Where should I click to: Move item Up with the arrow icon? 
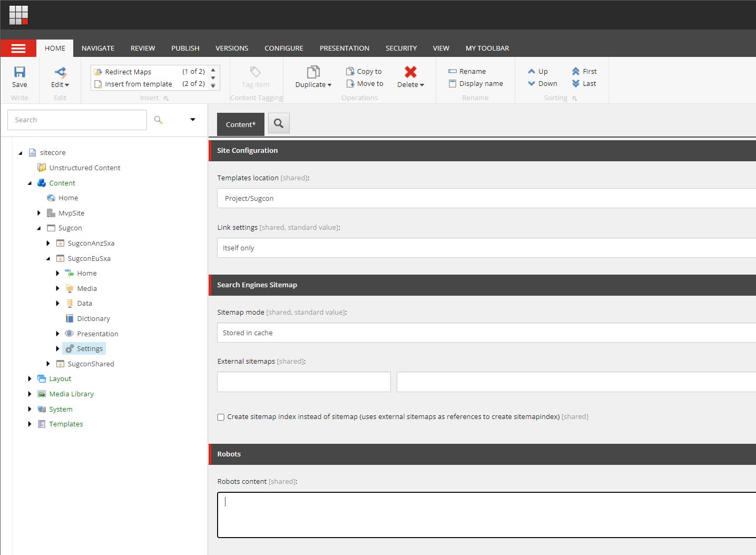(x=532, y=71)
